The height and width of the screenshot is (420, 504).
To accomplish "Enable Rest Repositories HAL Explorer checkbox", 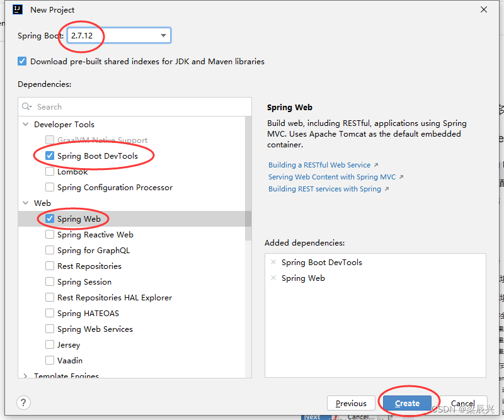I will (50, 297).
